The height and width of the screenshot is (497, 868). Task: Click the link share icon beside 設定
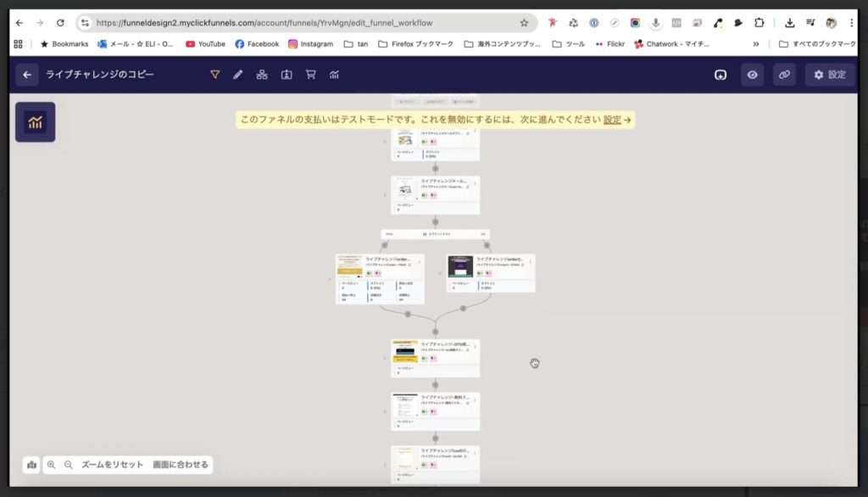(784, 74)
